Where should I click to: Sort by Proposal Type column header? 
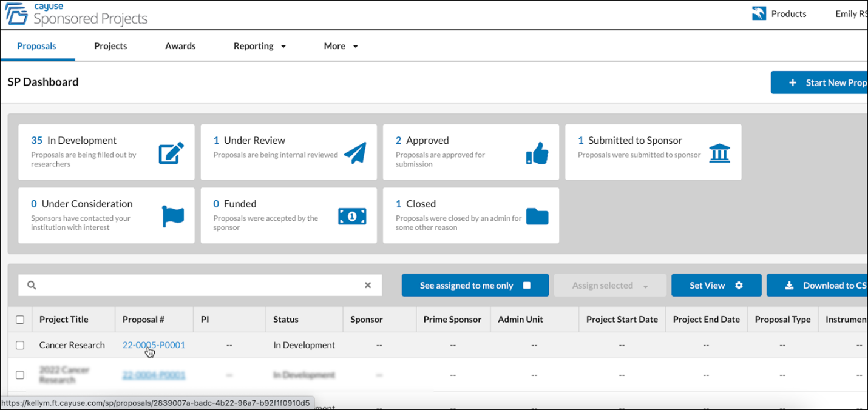782,320
